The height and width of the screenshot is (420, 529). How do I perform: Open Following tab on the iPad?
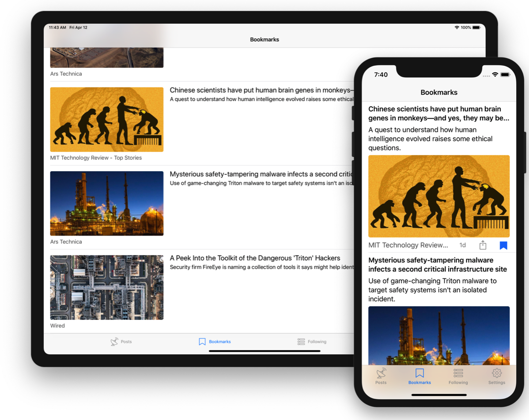312,341
